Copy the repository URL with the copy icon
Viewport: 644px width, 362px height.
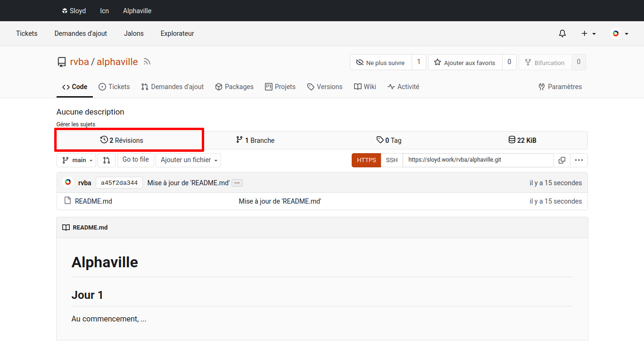click(x=561, y=160)
